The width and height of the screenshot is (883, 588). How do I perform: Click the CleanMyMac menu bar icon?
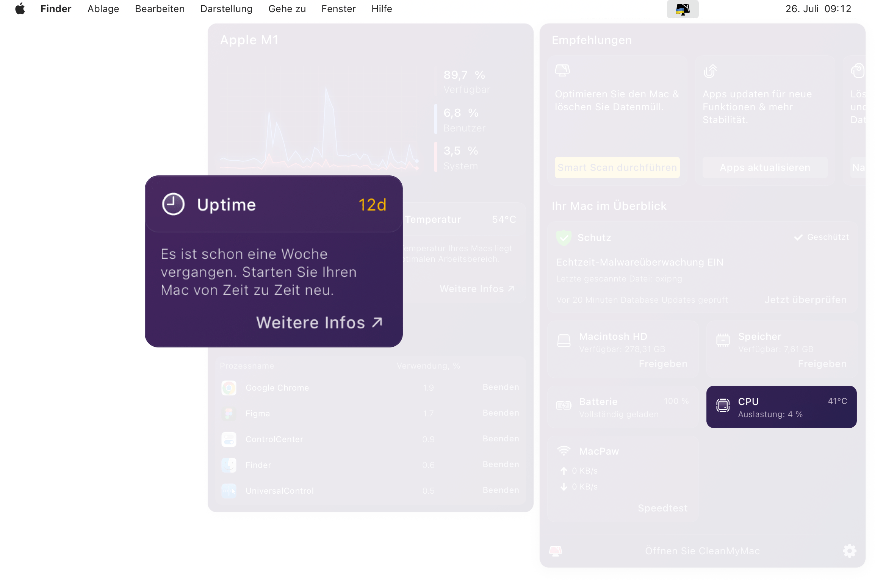coord(683,9)
